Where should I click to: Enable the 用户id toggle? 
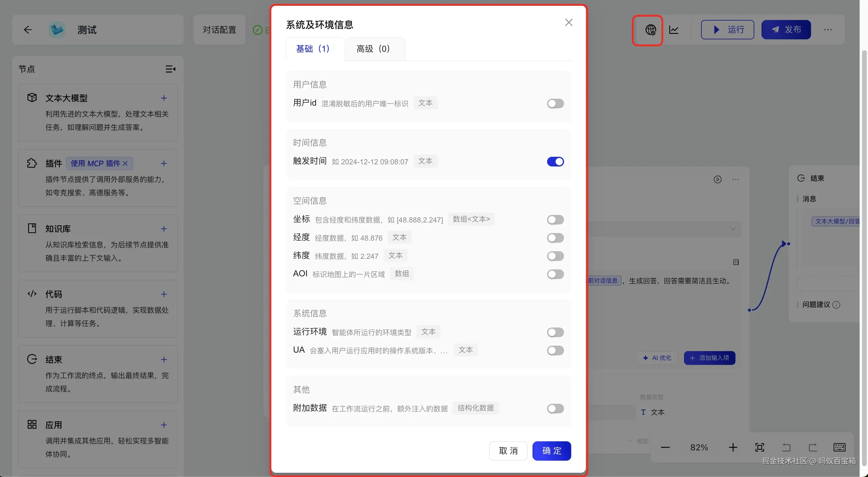click(x=555, y=104)
